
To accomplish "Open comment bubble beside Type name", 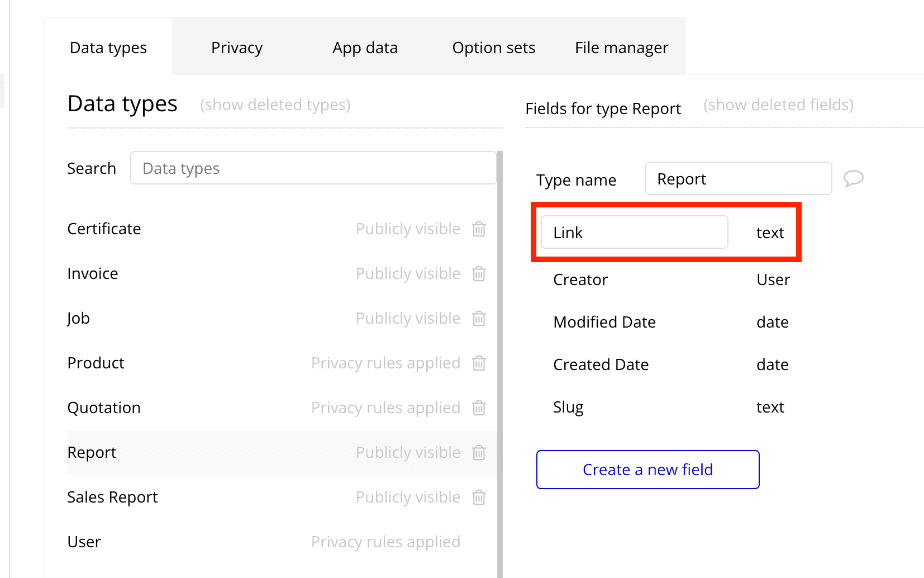I will (x=853, y=179).
